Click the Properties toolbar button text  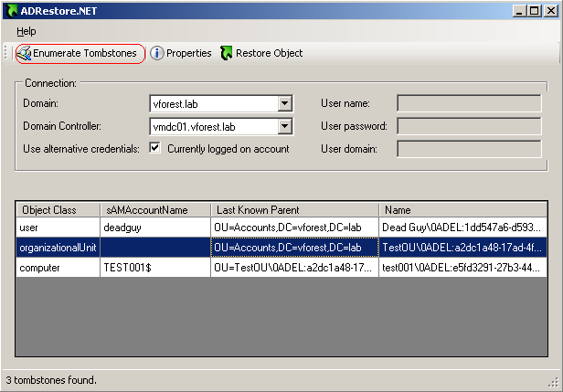(x=189, y=53)
